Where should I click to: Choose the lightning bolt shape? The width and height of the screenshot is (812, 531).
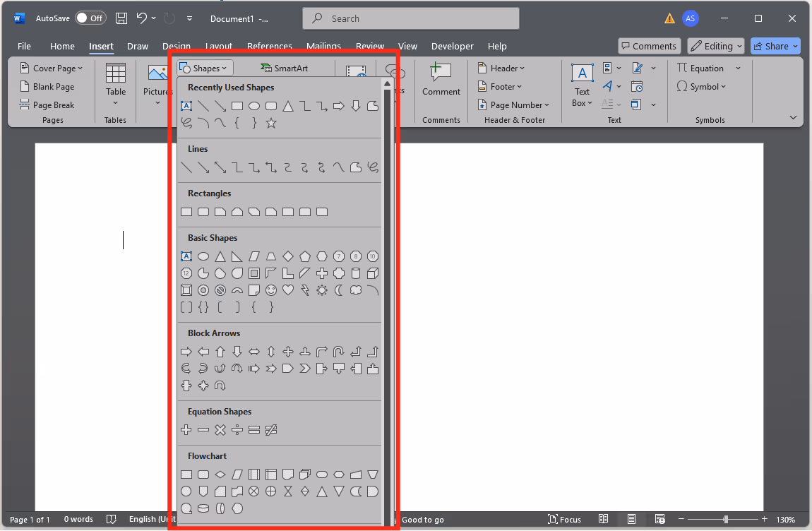pos(305,290)
